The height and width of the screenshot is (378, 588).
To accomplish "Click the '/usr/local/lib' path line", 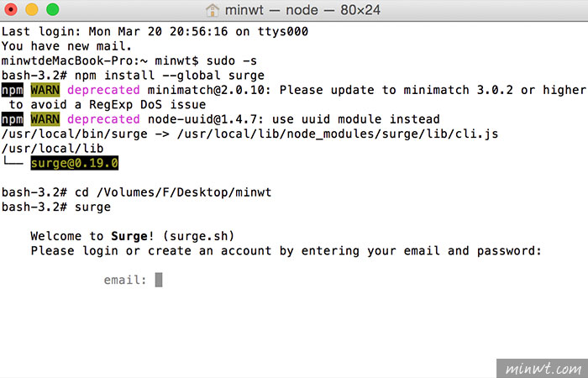I will 52,149.
